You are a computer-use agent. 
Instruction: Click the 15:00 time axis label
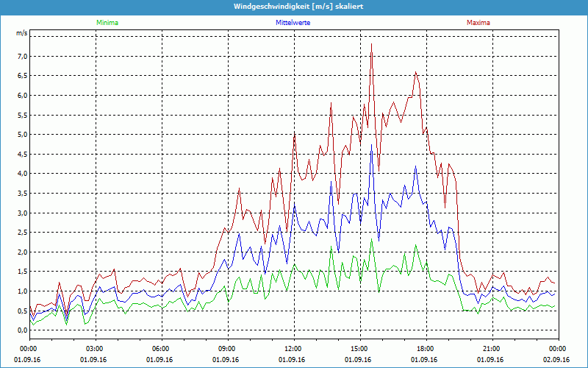359,349
